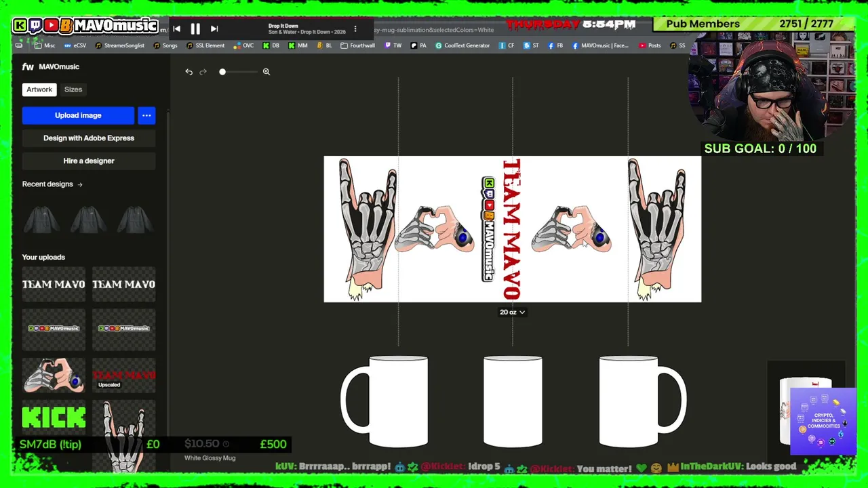This screenshot has height=488, width=868.
Task: Open the OVC bookmark
Action: point(243,45)
